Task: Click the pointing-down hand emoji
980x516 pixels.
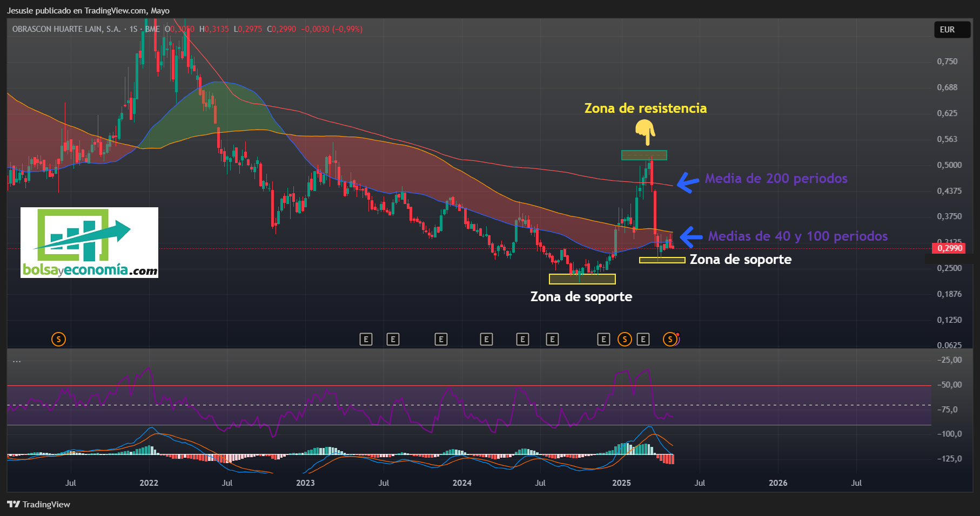Action: click(x=646, y=132)
